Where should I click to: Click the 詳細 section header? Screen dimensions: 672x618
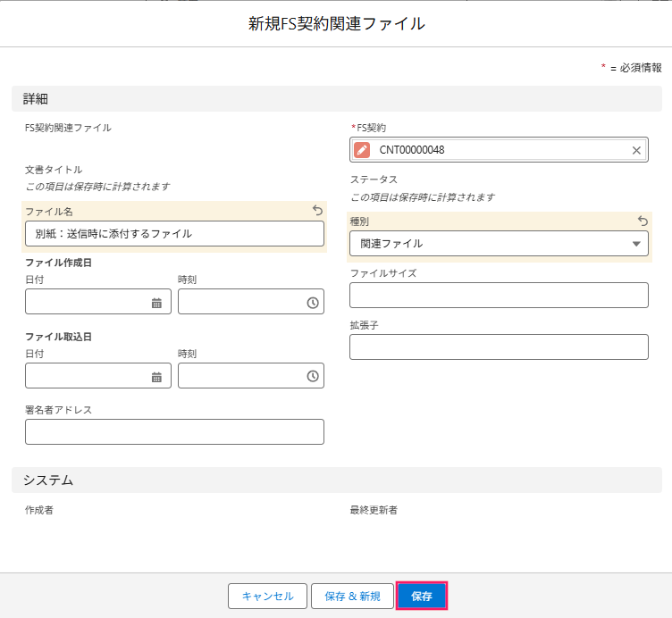tap(336, 99)
